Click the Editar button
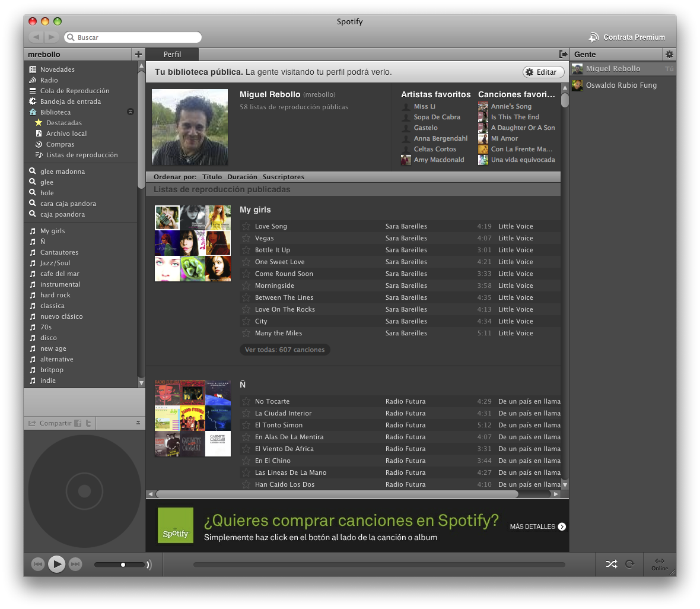 click(543, 72)
